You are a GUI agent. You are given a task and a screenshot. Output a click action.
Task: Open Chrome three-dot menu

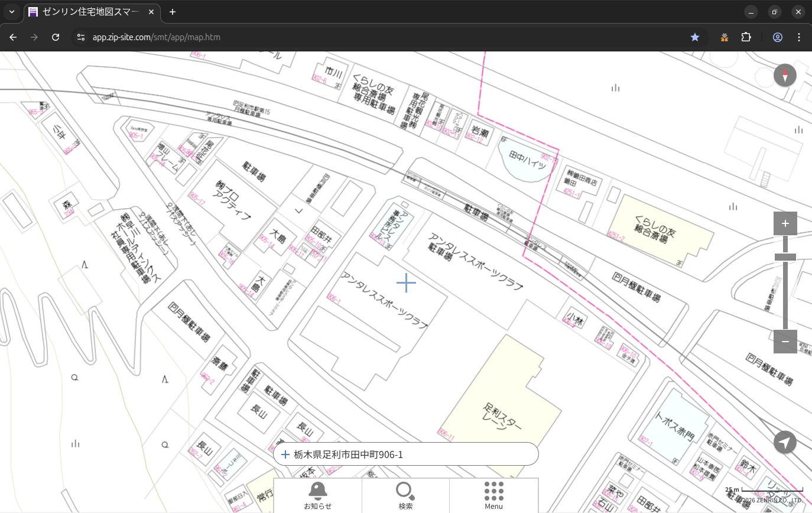tap(799, 37)
